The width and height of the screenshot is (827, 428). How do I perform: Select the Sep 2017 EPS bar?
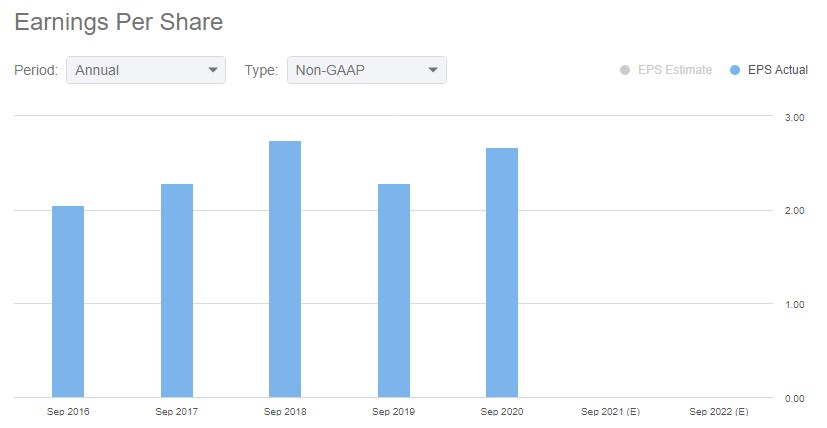(x=177, y=290)
